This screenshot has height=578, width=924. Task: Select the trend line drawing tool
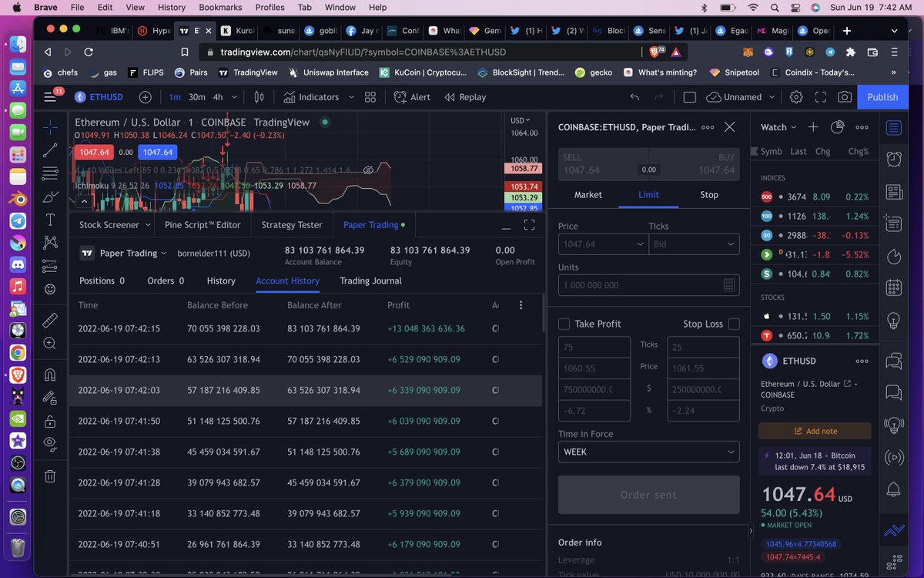tap(50, 150)
